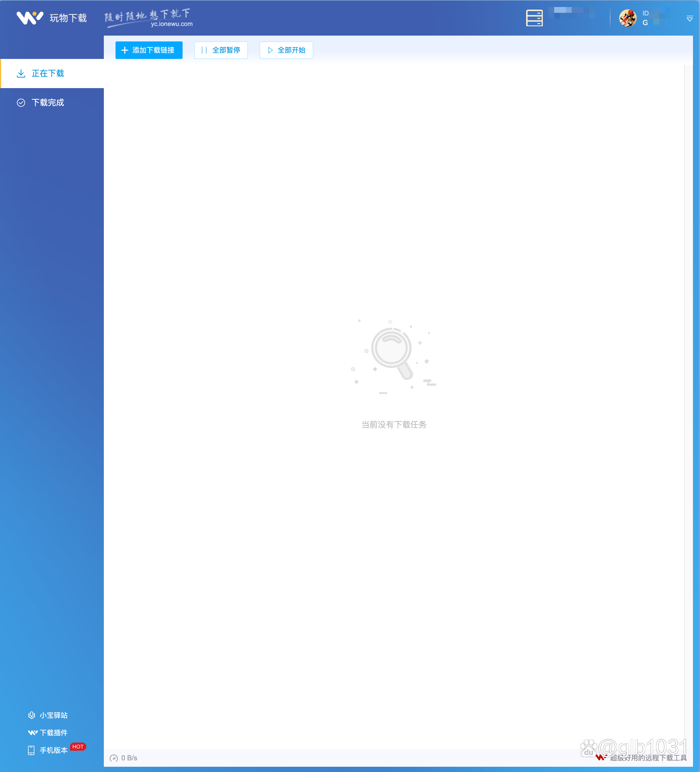Image resolution: width=700 pixels, height=772 pixels.
Task: Select the 正在下载 tab
Action: click(52, 74)
